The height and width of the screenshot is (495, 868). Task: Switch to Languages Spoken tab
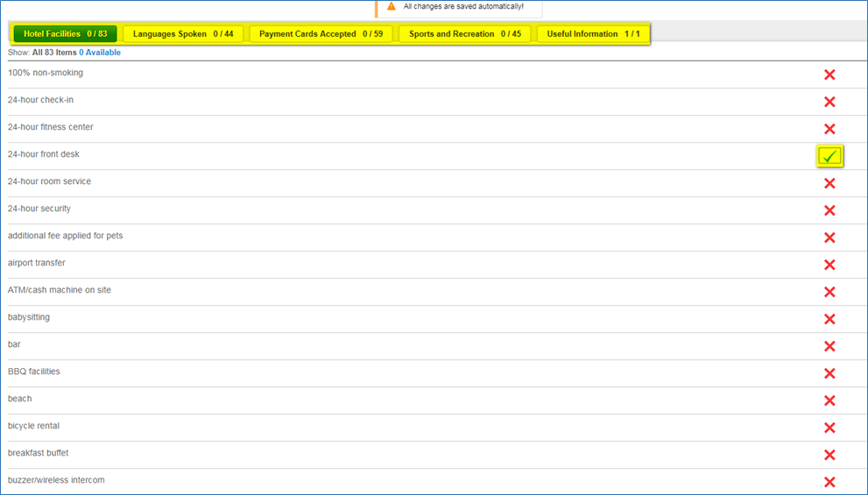183,34
